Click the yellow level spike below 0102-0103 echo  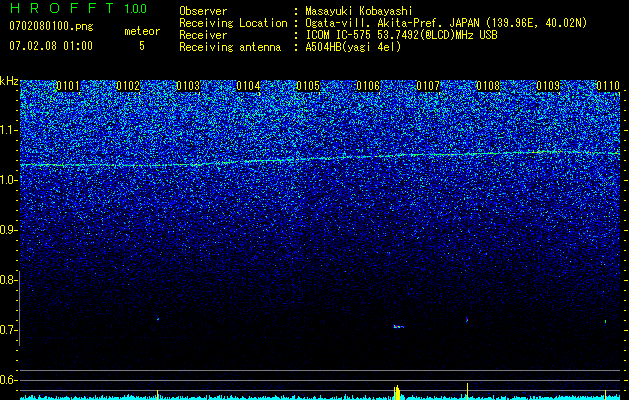(x=157, y=395)
